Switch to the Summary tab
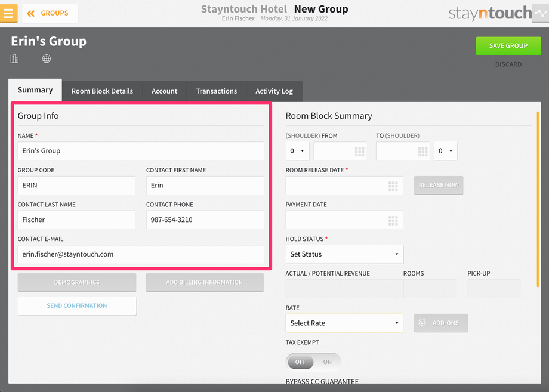This screenshot has height=392, width=549. tap(35, 90)
